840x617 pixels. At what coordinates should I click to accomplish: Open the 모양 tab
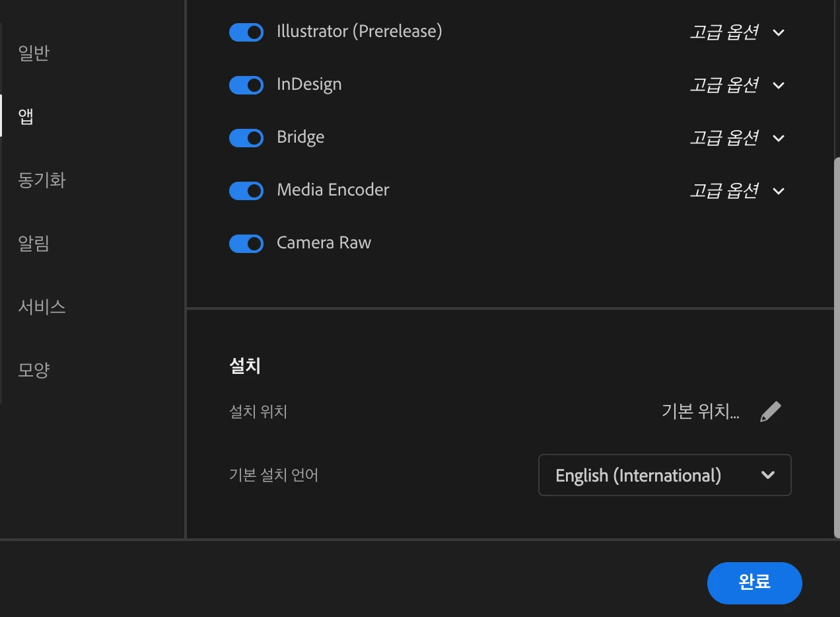[34, 370]
